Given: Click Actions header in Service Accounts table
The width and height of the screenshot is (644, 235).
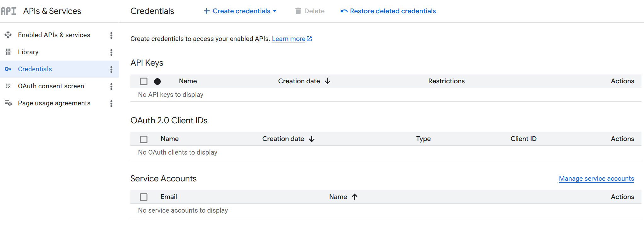Looking at the screenshot, I should [623, 197].
